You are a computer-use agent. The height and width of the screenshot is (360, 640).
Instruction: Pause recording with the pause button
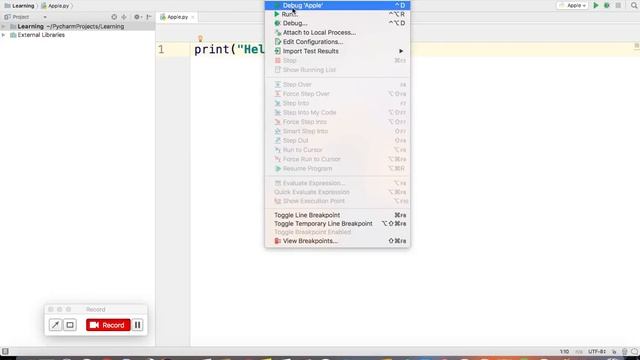tap(138, 325)
